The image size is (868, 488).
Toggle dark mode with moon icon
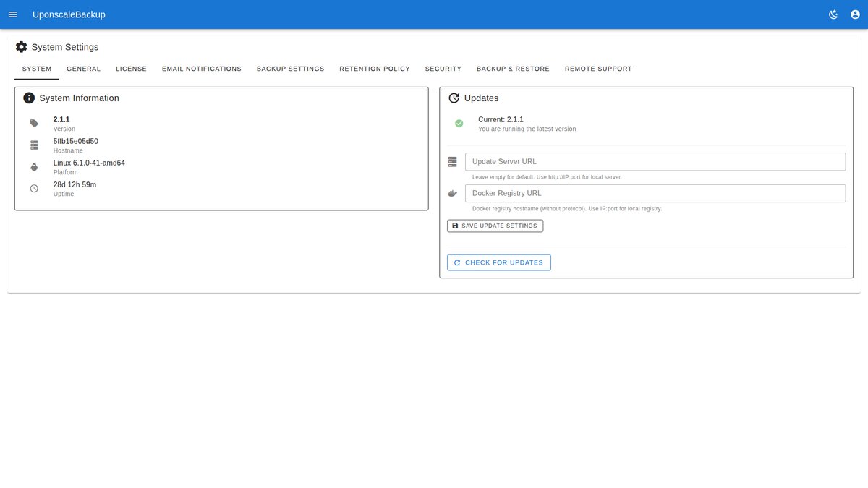[833, 14]
